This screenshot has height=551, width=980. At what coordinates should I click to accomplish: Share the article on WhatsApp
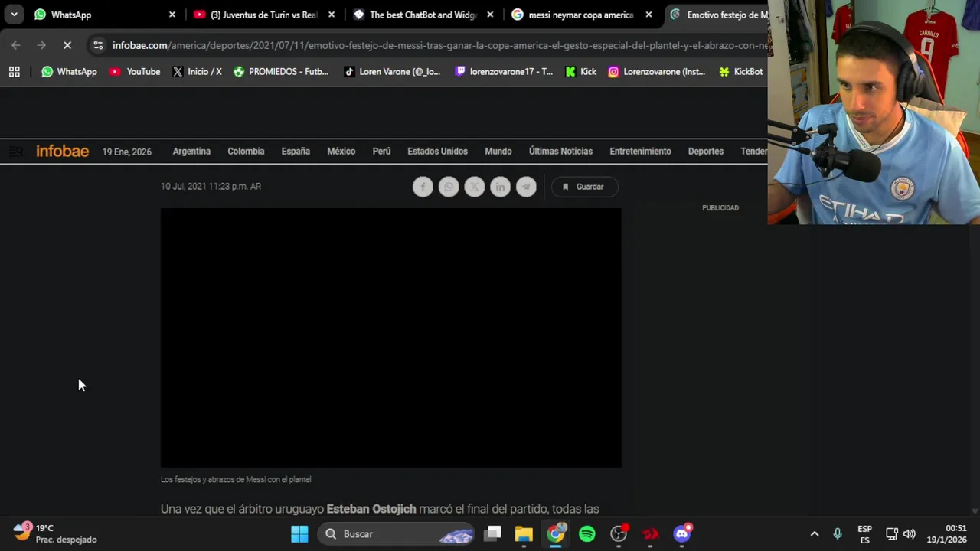[x=449, y=187]
